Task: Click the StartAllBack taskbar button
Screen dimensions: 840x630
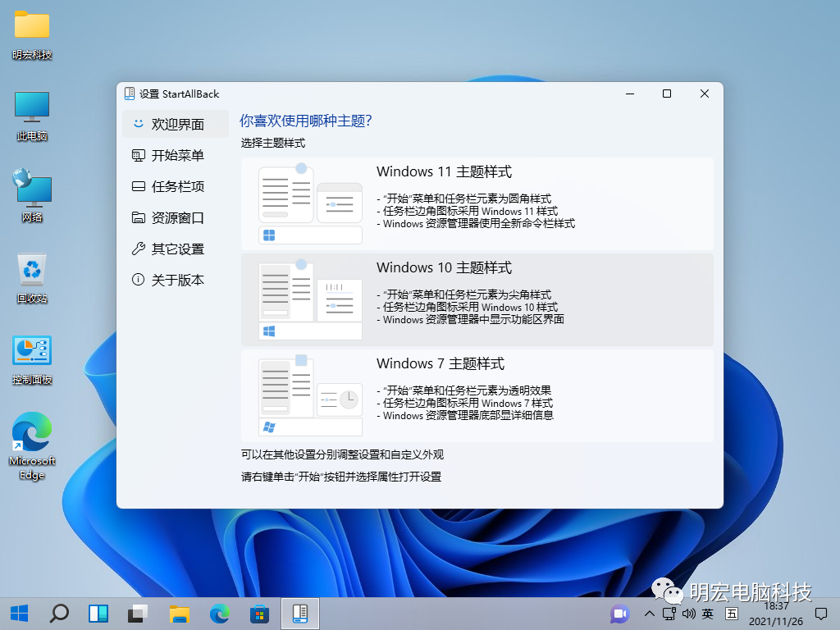Action: coord(300,614)
